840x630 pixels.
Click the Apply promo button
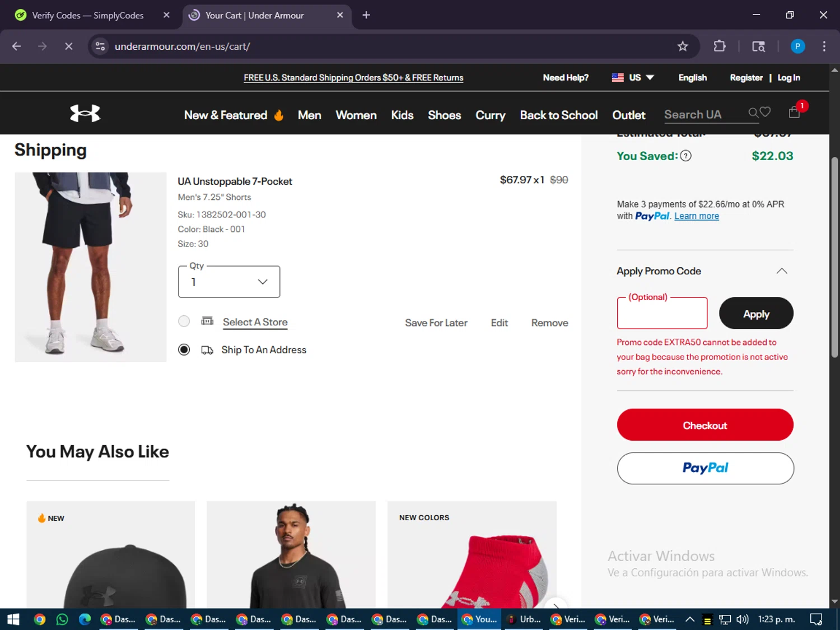[756, 314]
